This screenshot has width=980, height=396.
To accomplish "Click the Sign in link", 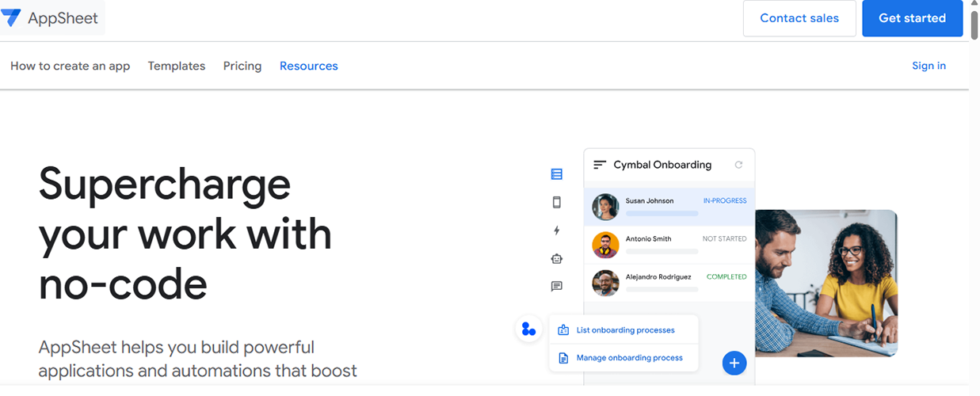I will click(929, 66).
